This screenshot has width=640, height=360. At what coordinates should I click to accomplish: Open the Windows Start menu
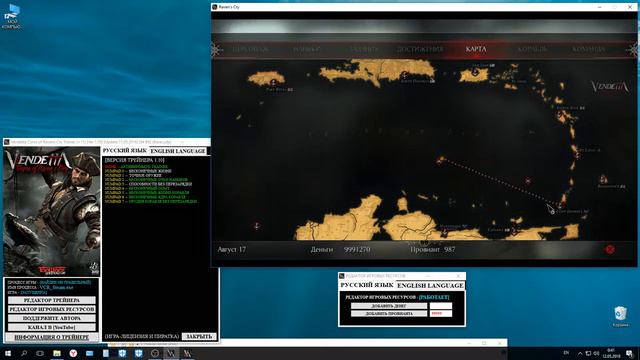click(x=8, y=353)
